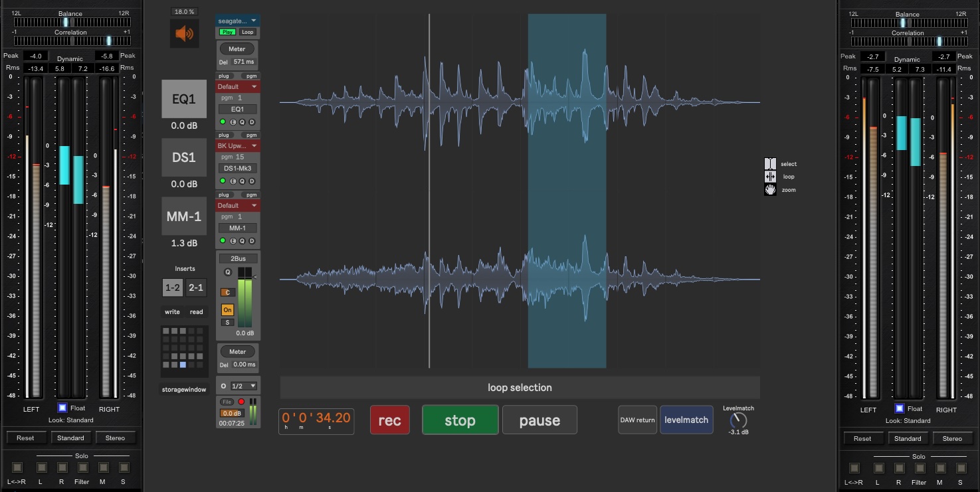Choose the loop tool icon in waveform
This screenshot has height=492, width=980.
click(x=770, y=177)
